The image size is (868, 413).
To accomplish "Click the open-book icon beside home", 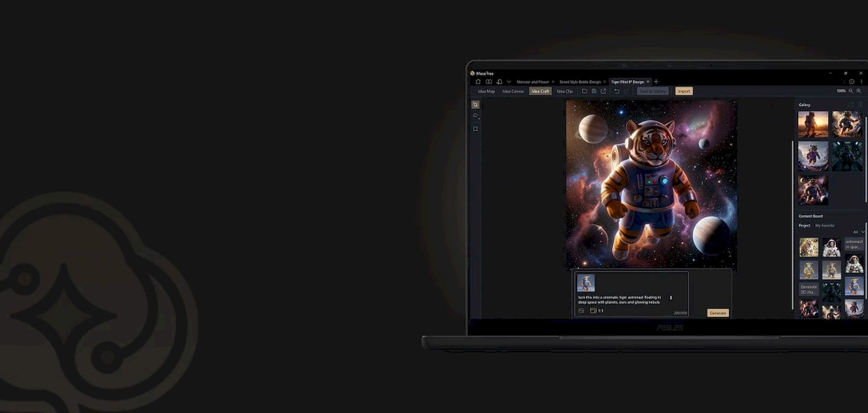I will 489,82.
